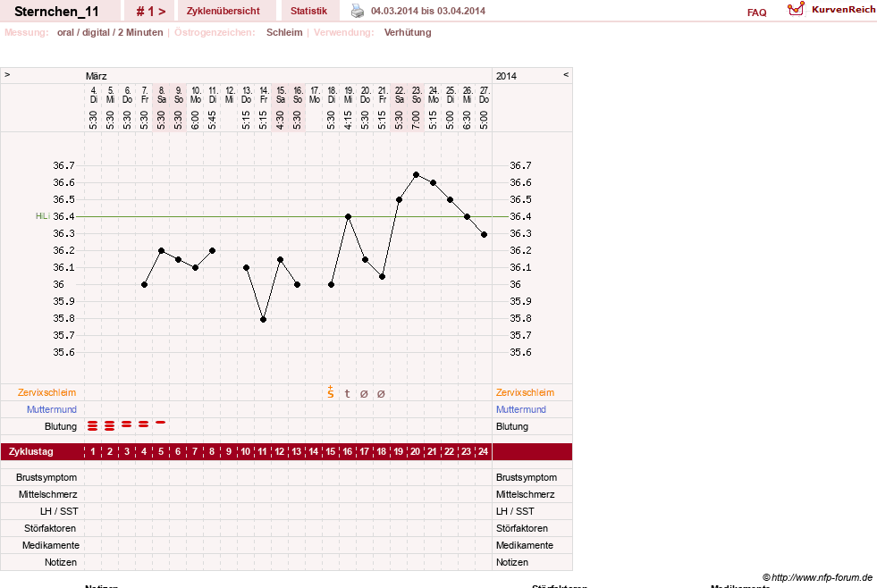Click medium bleeding icon on cycle day 3
The image size is (877, 588).
click(x=126, y=424)
